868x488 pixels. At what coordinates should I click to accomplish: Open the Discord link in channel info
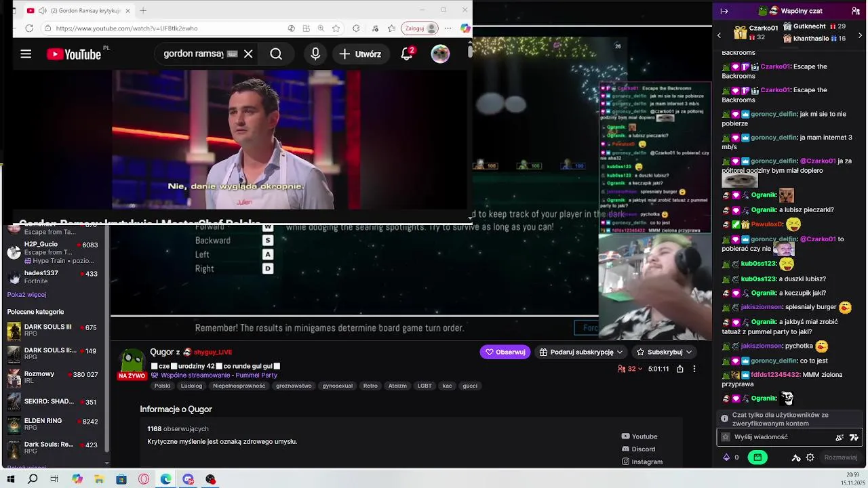638,449
